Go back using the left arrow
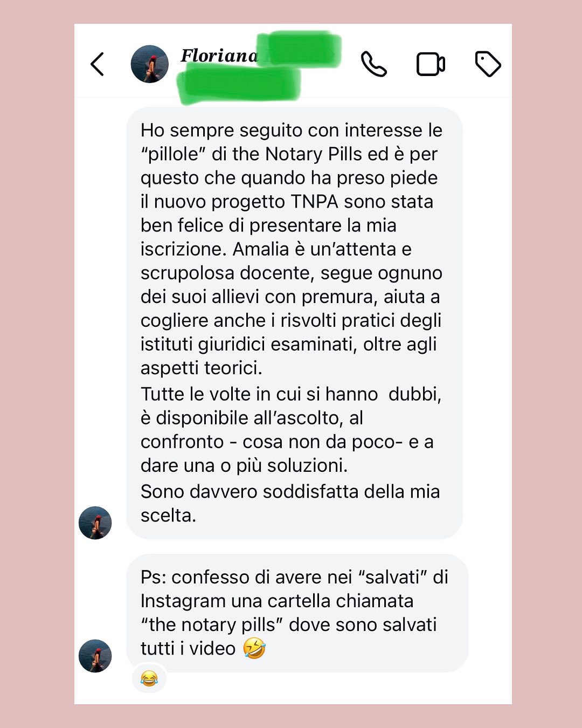The height and width of the screenshot is (728, 582). coord(97,64)
